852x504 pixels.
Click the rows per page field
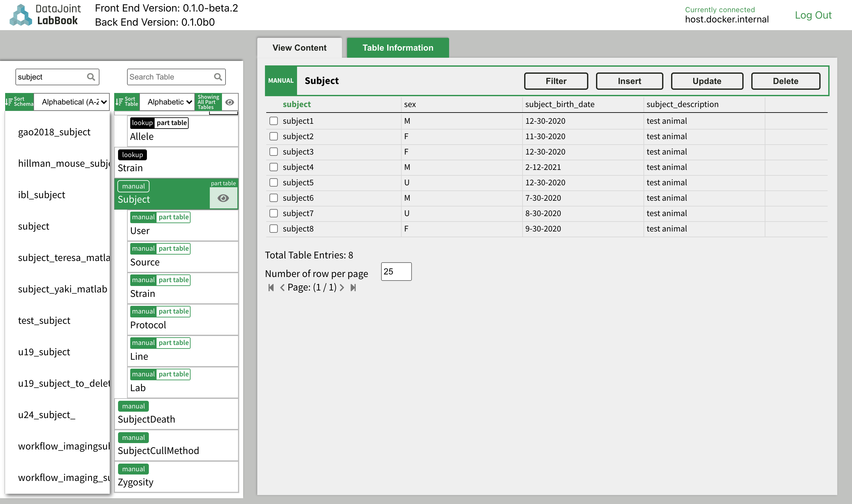point(396,272)
